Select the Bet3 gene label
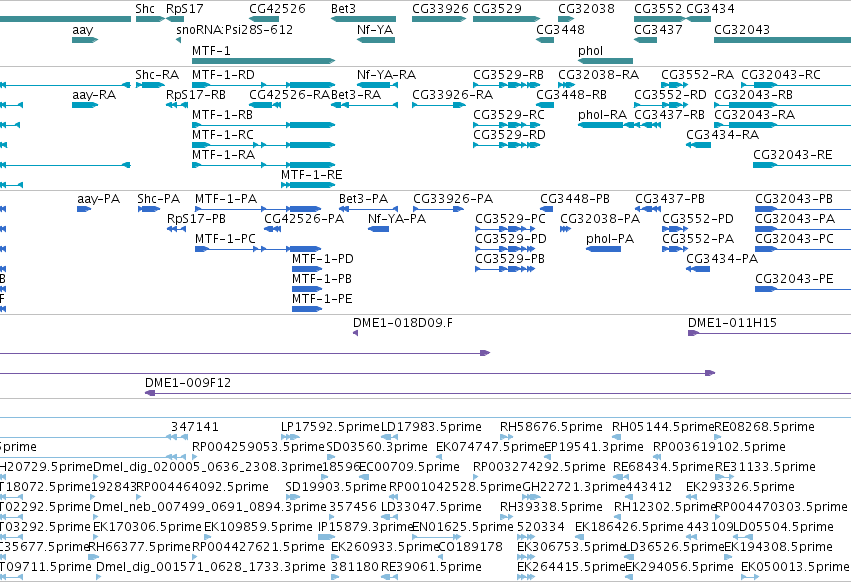 [x=343, y=9]
